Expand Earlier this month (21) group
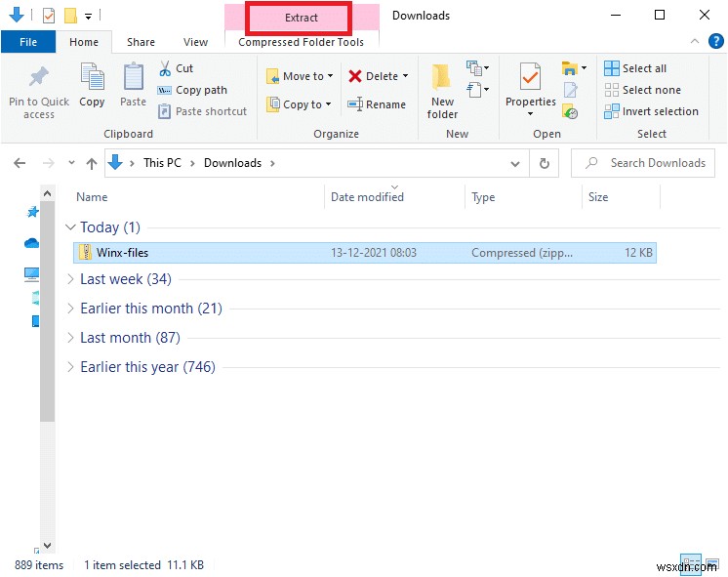 (70, 309)
